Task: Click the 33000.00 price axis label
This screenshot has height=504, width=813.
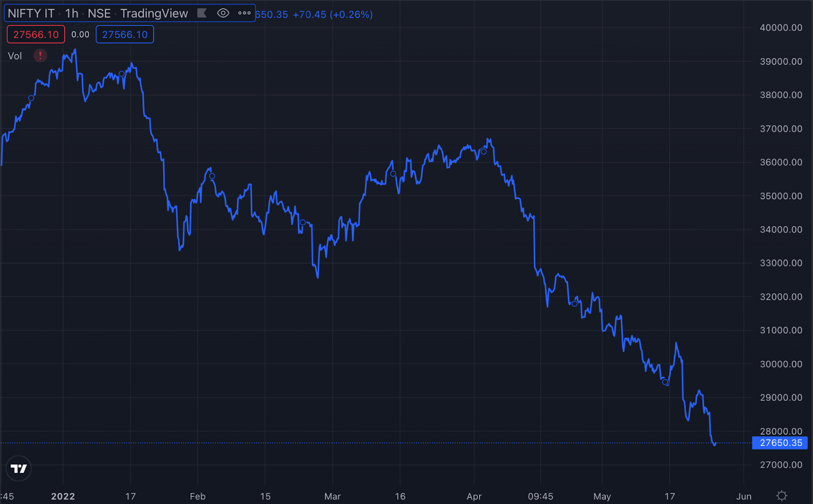Action: [x=781, y=263]
